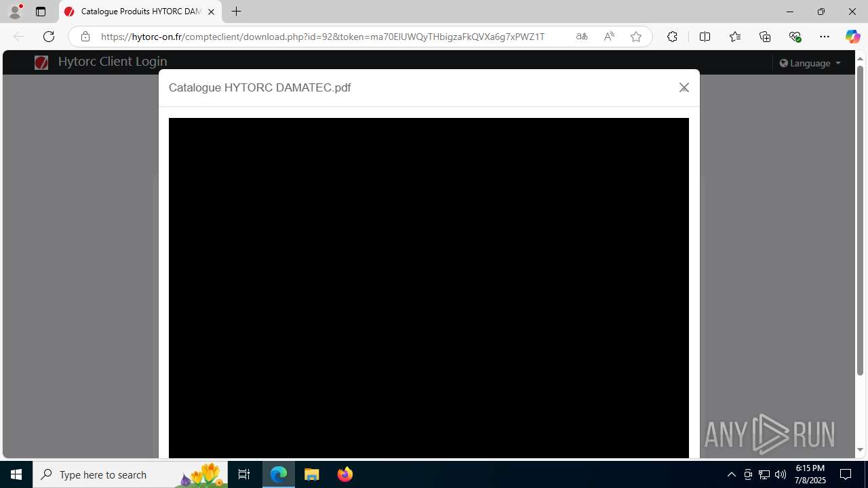This screenshot has width=868, height=488.
Task: Show hidden system tray icons
Action: pos(731,474)
